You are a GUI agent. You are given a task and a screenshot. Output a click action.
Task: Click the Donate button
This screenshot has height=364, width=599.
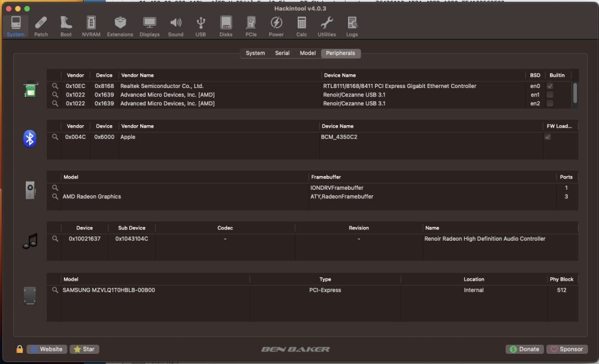click(525, 349)
